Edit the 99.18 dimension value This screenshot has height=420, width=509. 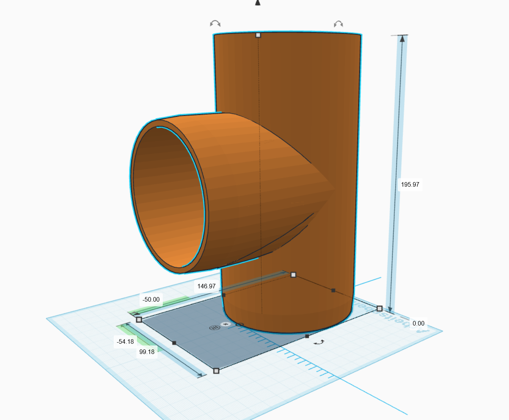[x=147, y=352]
